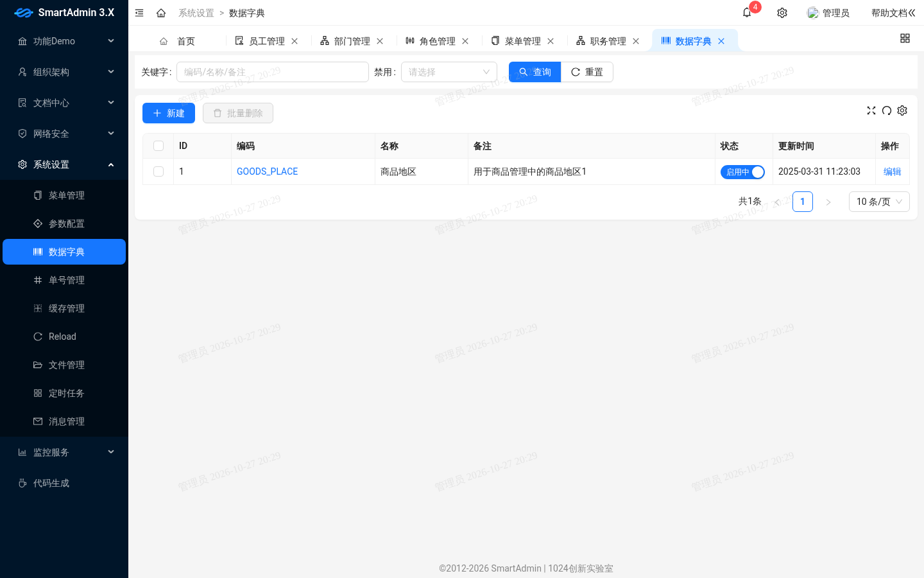Expand the 网络安全 sidebar menu

pos(64,134)
